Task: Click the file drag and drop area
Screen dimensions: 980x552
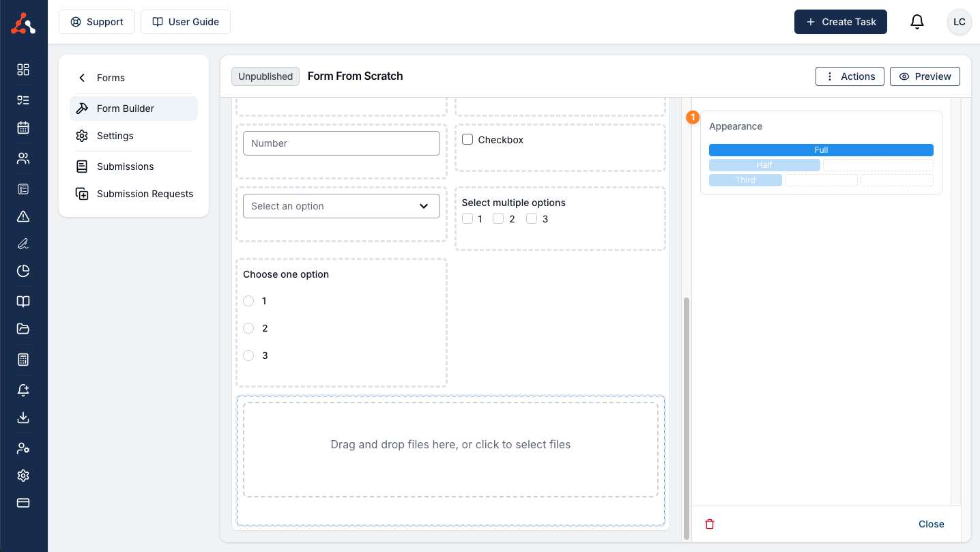Action: click(x=450, y=450)
